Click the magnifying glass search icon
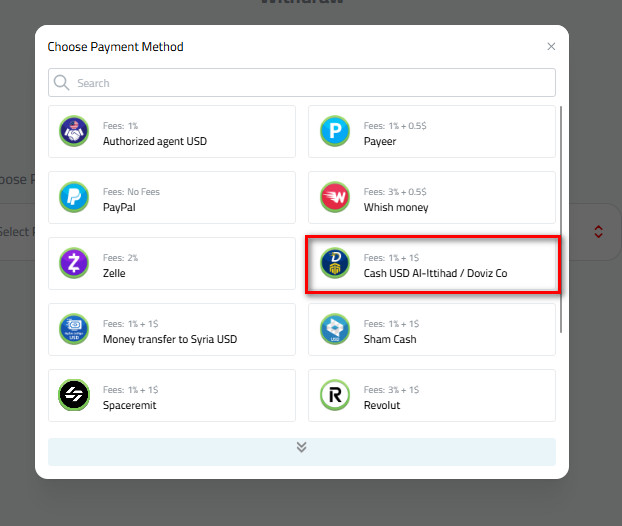 point(61,83)
